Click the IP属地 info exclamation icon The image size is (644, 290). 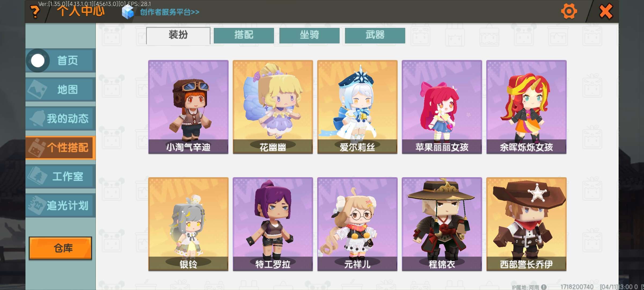544,287
